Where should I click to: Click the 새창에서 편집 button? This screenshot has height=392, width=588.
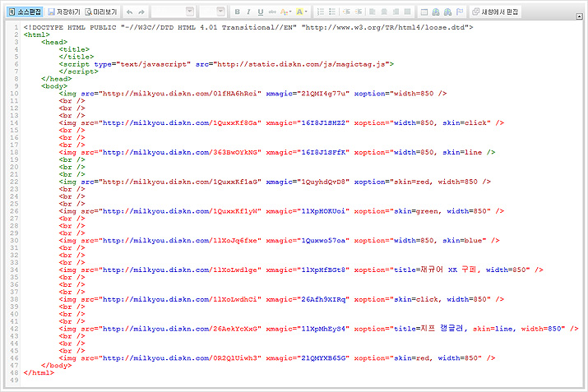495,12
